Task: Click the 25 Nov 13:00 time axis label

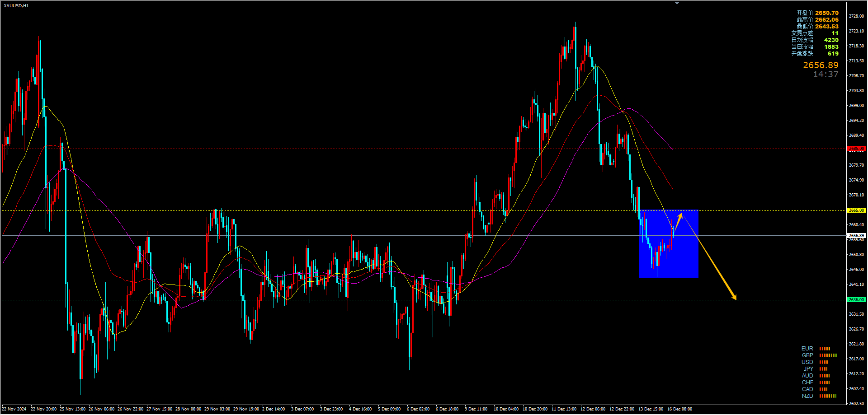Action: [72, 409]
